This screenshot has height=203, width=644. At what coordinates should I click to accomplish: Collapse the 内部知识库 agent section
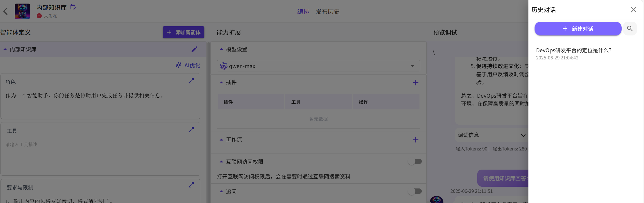(x=5, y=49)
